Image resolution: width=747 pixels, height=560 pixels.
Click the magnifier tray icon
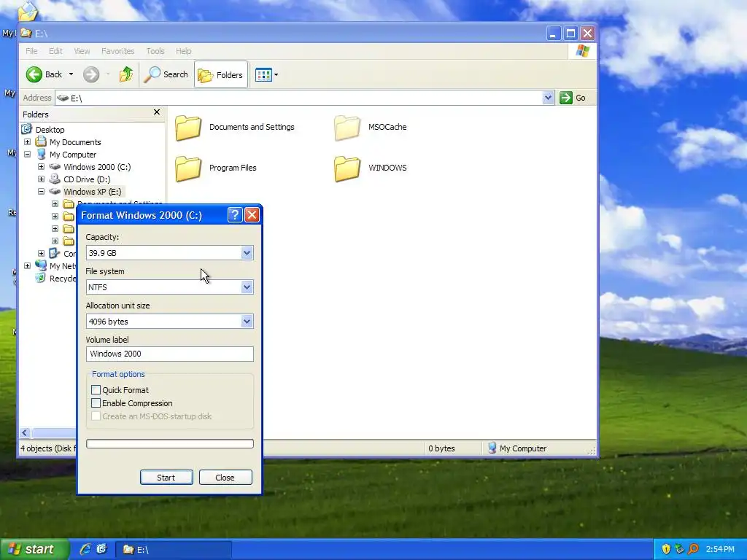pos(693,549)
